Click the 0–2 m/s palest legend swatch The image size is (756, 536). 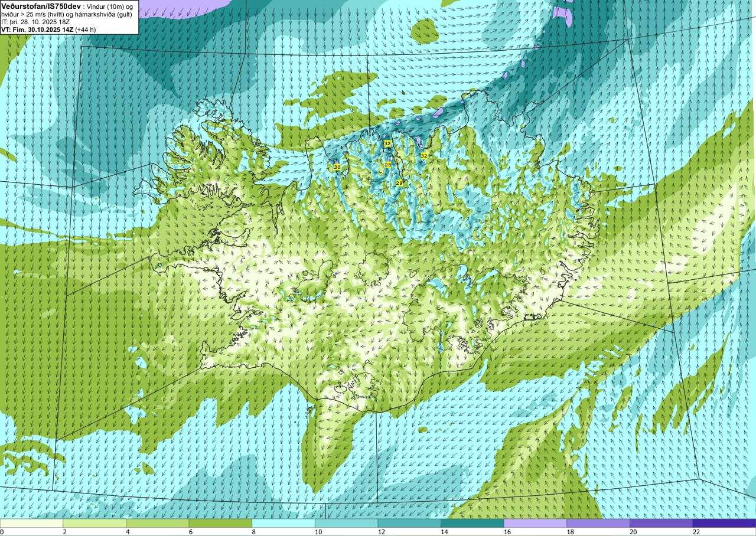coord(31,523)
